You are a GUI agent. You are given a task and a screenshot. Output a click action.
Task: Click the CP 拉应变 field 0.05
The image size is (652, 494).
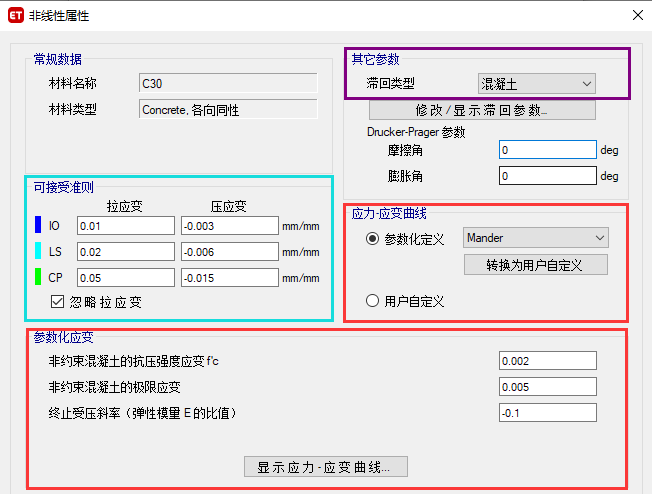pos(126,277)
